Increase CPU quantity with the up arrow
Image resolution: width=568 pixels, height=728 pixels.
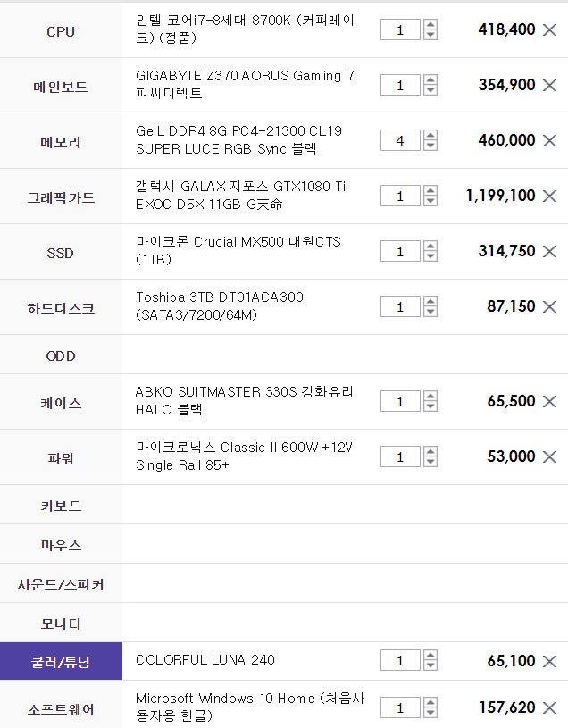(430, 25)
